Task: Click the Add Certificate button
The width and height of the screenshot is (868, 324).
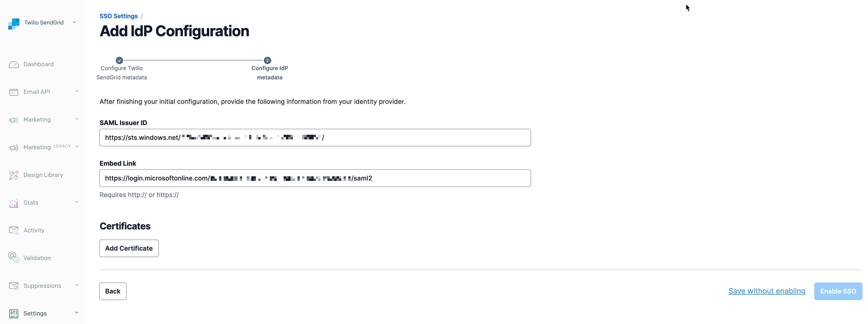Action: pyautogui.click(x=129, y=248)
